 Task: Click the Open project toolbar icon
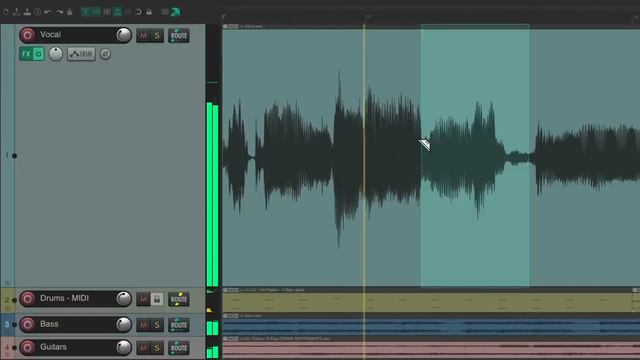point(17,12)
